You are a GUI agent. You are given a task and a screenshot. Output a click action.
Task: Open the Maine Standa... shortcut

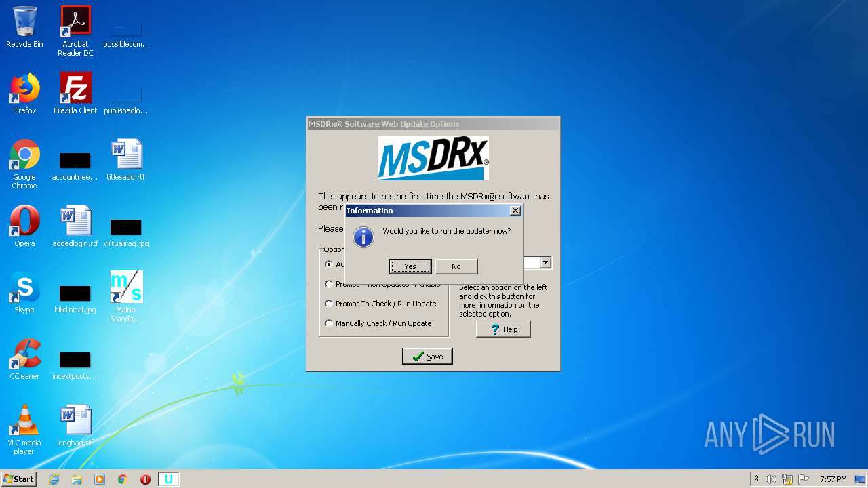pyautogui.click(x=126, y=297)
